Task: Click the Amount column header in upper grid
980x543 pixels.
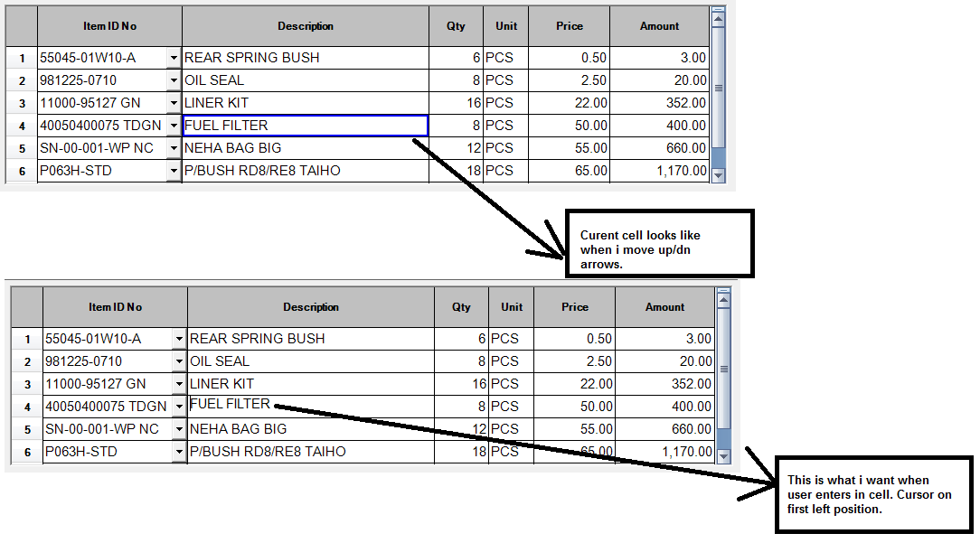Action: (x=659, y=26)
